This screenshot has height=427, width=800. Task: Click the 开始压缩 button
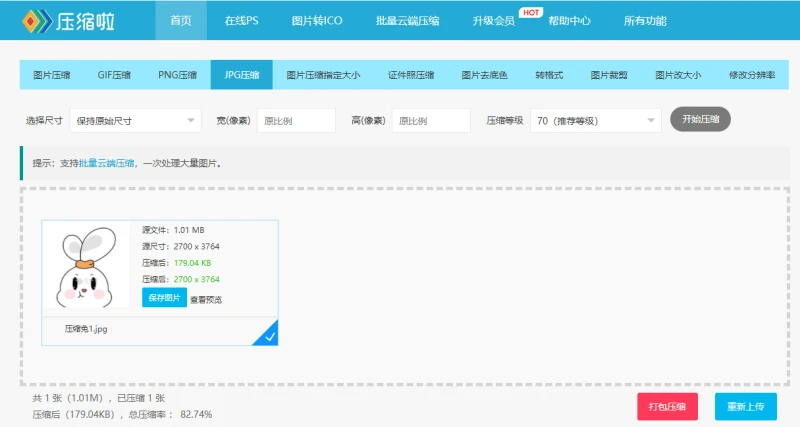pyautogui.click(x=701, y=119)
